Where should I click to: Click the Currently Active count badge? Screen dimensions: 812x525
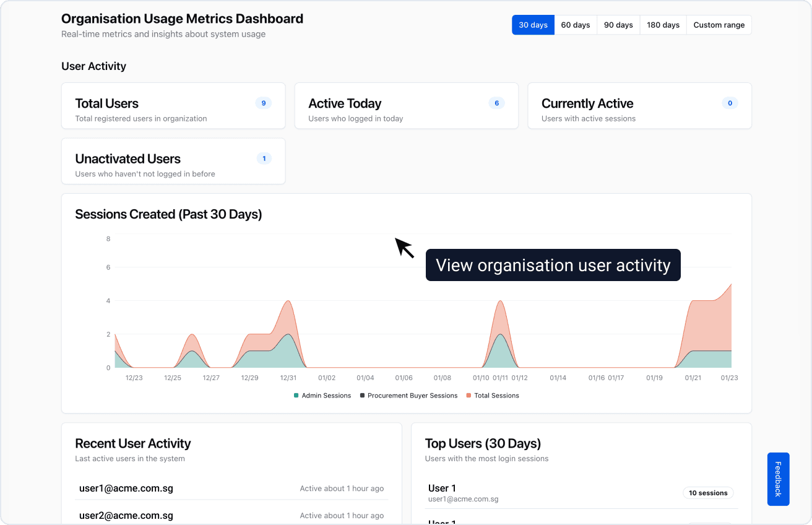click(730, 103)
